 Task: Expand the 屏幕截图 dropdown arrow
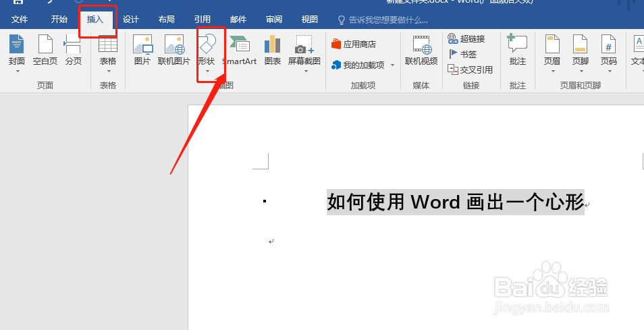pos(306,72)
